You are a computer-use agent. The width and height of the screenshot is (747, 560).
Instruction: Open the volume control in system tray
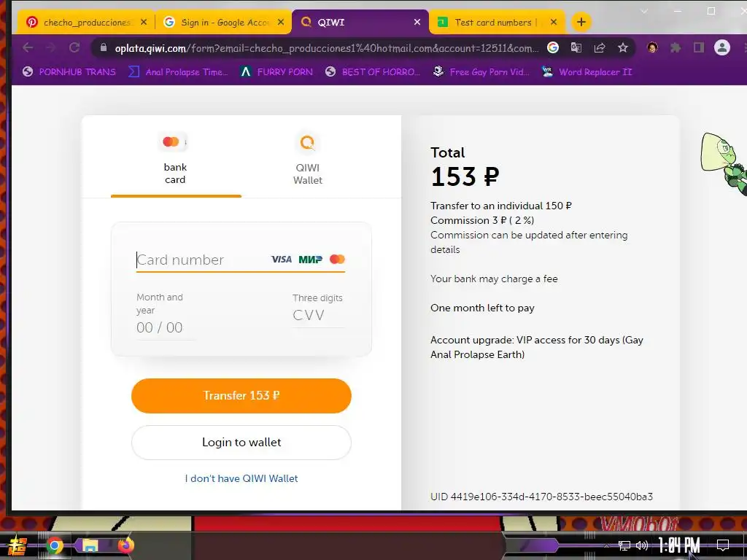642,545
